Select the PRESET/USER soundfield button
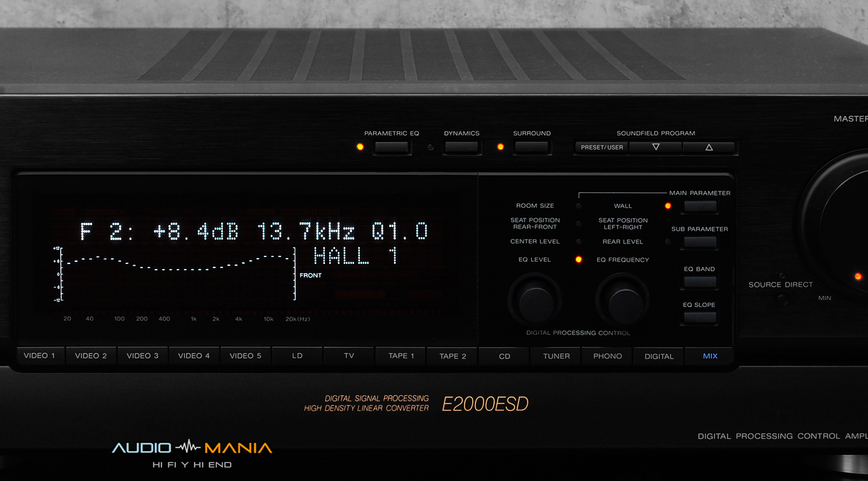 click(602, 147)
